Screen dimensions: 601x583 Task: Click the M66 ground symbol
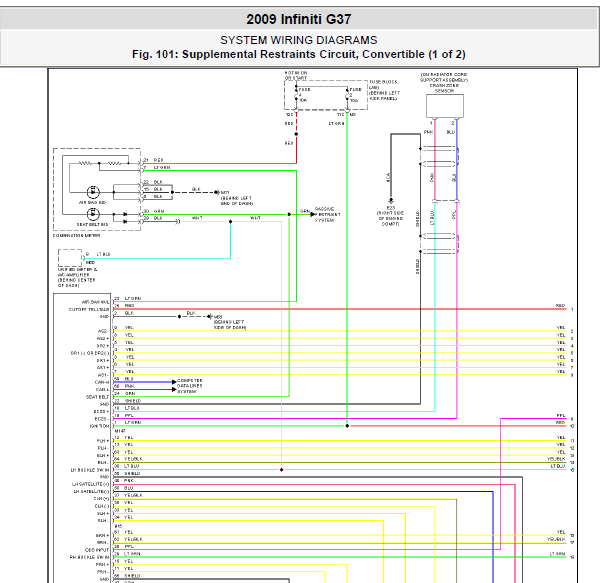(209, 316)
